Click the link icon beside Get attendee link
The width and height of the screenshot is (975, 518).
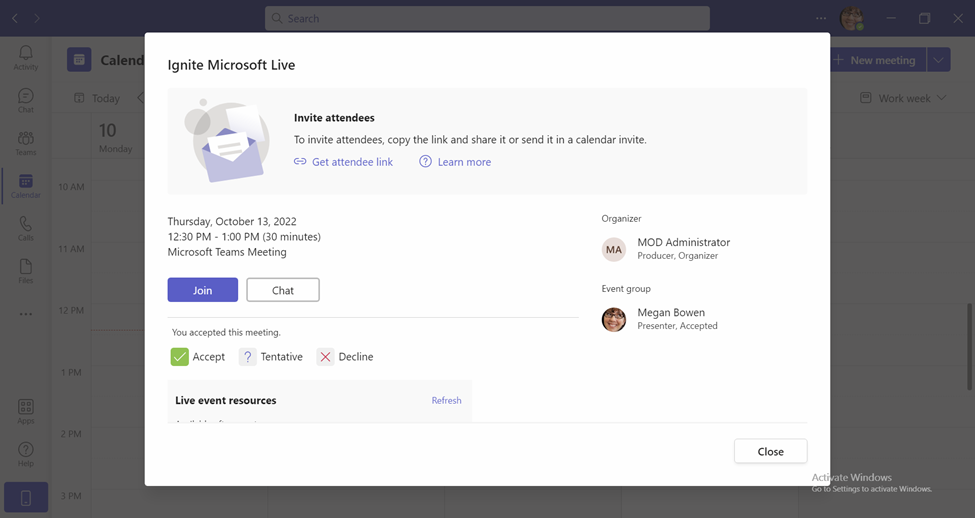click(300, 162)
